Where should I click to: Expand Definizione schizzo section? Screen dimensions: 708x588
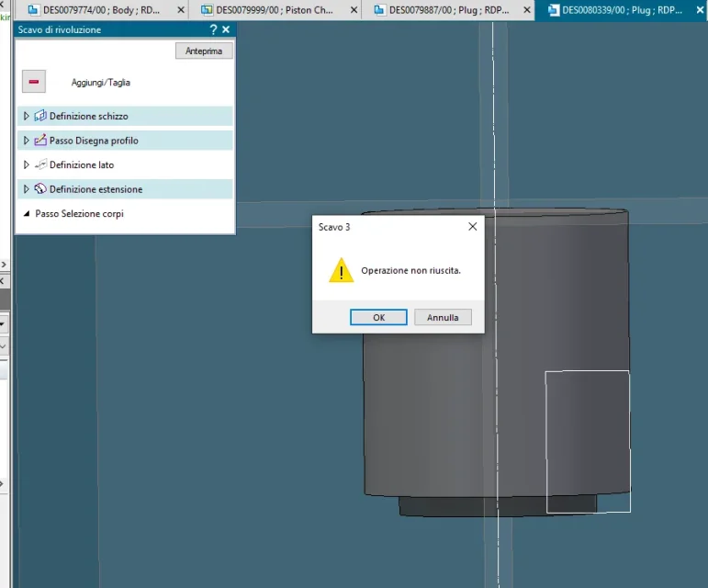coord(27,116)
